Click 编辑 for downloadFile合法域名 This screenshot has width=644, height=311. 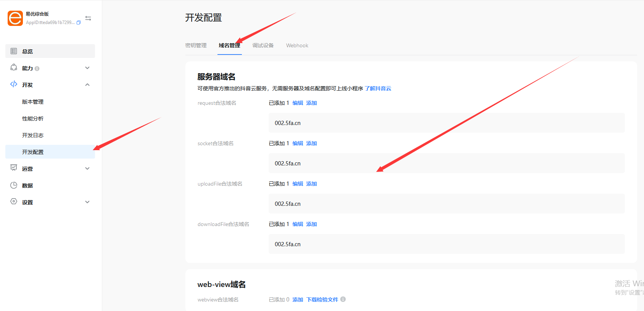(x=298, y=224)
